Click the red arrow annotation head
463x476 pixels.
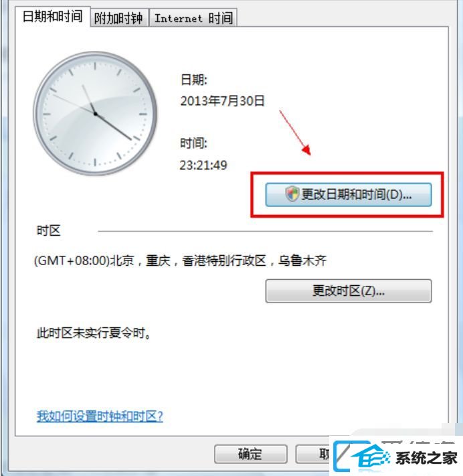click(x=306, y=150)
